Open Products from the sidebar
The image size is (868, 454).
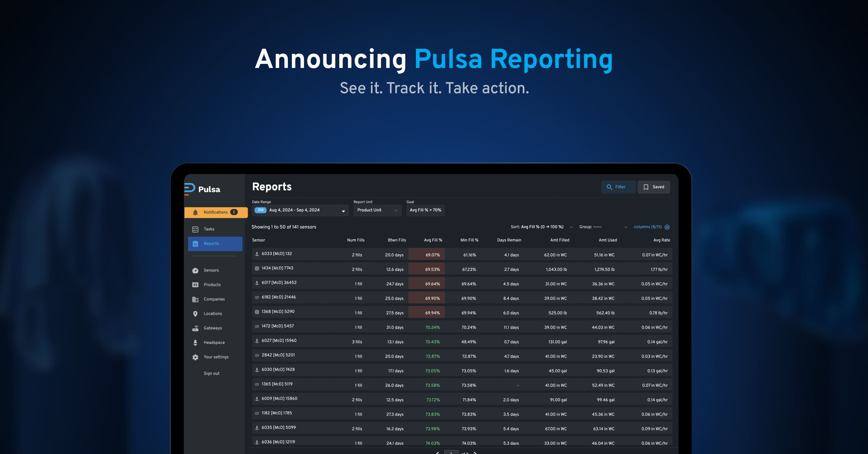(x=195, y=284)
